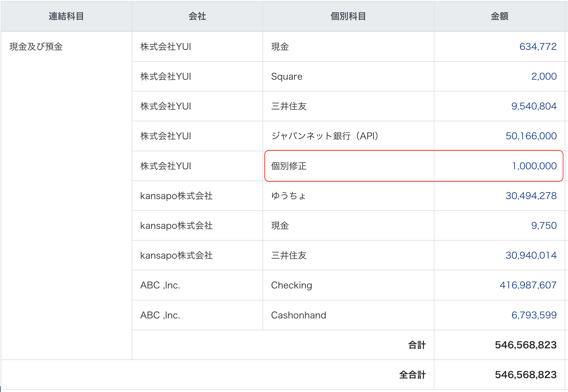Open the Square 2,000 amount
568x392 pixels.
(x=544, y=76)
